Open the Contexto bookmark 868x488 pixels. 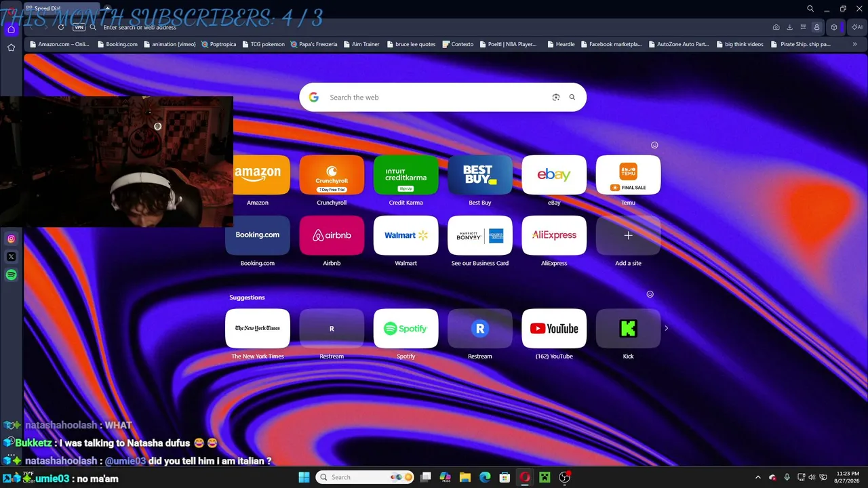[458, 44]
